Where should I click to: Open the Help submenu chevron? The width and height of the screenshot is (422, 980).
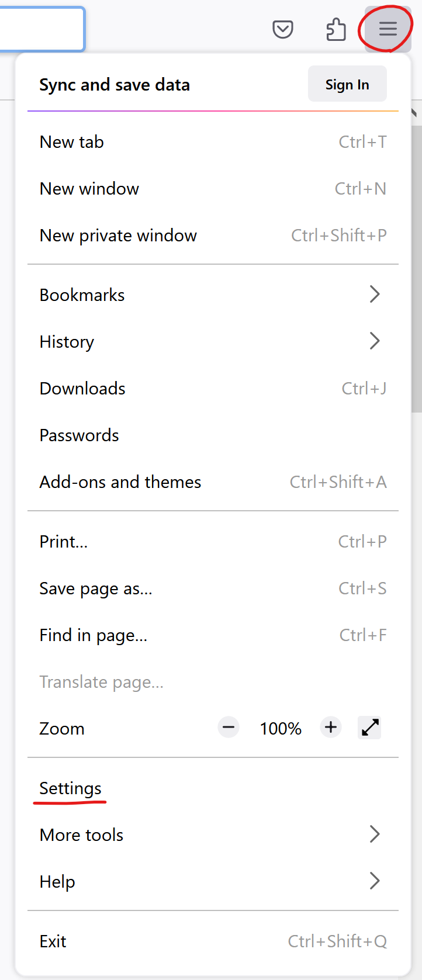(x=375, y=881)
